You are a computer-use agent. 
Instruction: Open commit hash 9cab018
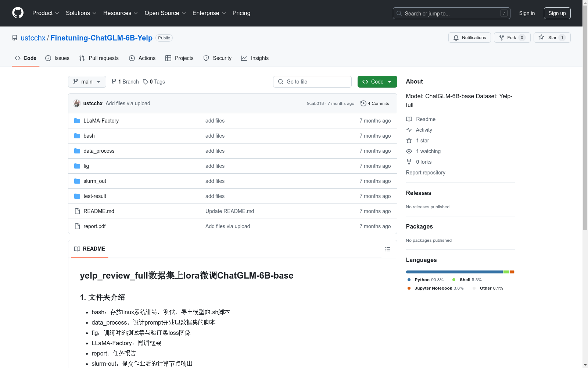click(x=315, y=103)
